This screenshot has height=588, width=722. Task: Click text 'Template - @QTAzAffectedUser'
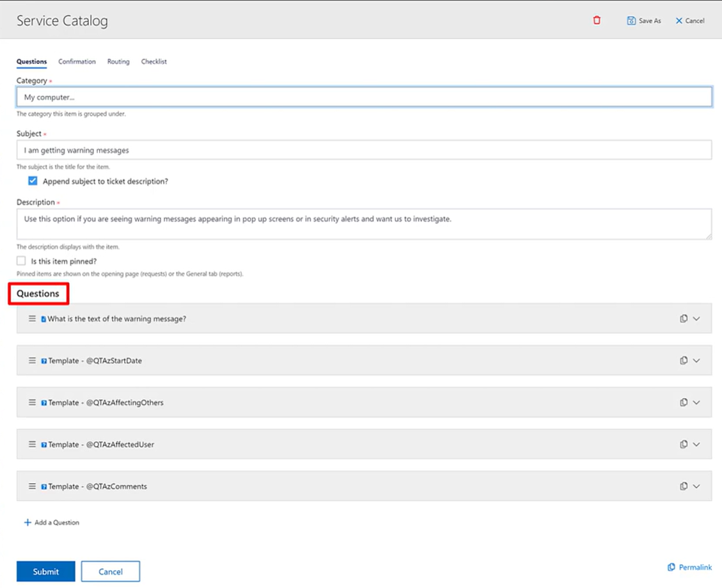coord(101,444)
